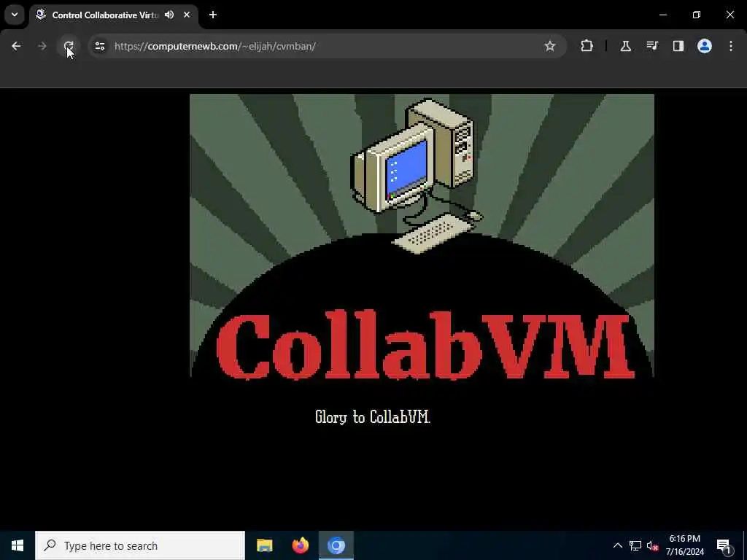
Task: Bookmark this page with the star icon
Action: pyautogui.click(x=550, y=46)
